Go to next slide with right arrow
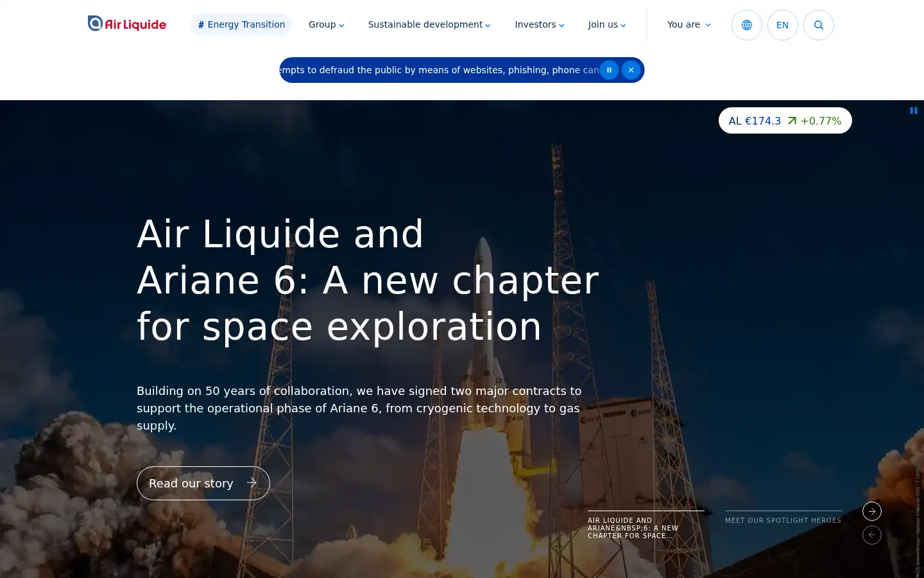924x578 pixels. click(872, 511)
